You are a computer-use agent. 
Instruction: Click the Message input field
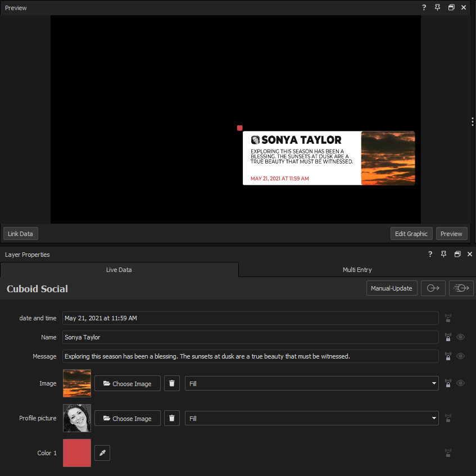pos(251,356)
